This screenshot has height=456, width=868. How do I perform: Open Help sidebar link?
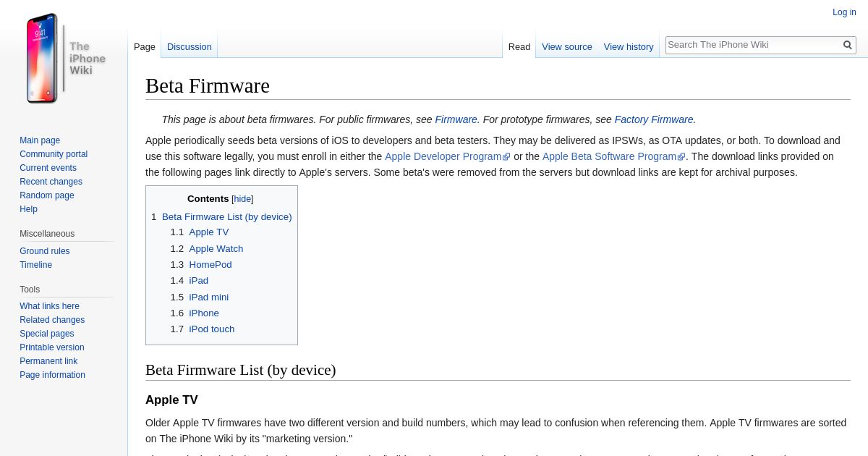(x=28, y=209)
